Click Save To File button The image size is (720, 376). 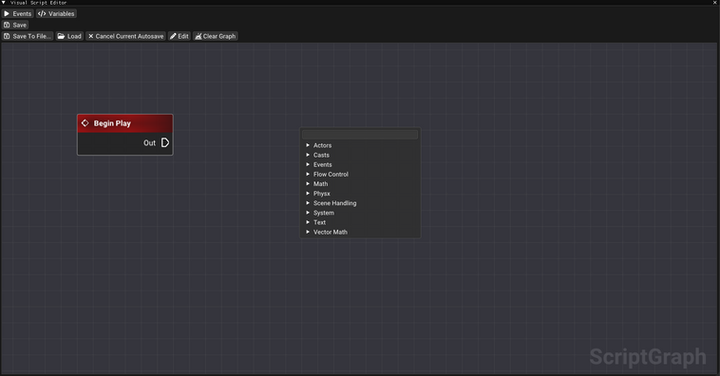(x=28, y=36)
